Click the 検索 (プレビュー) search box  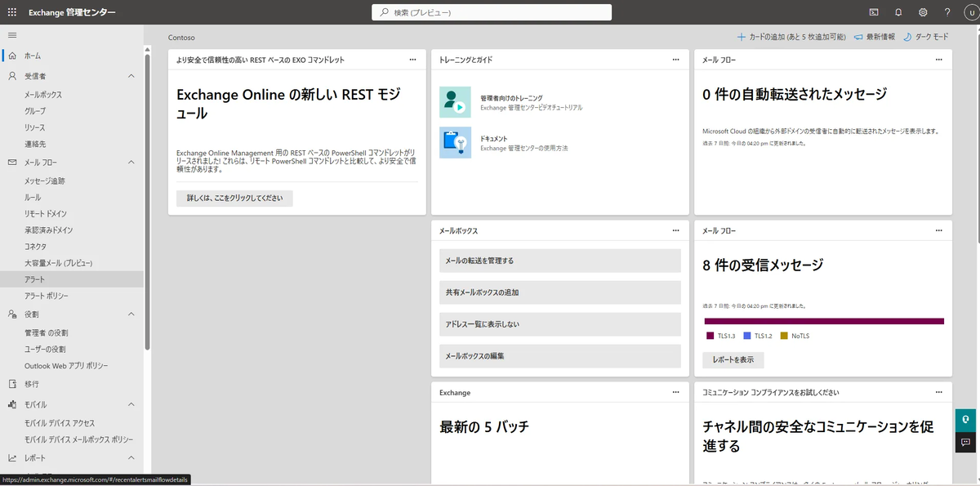pyautogui.click(x=492, y=12)
